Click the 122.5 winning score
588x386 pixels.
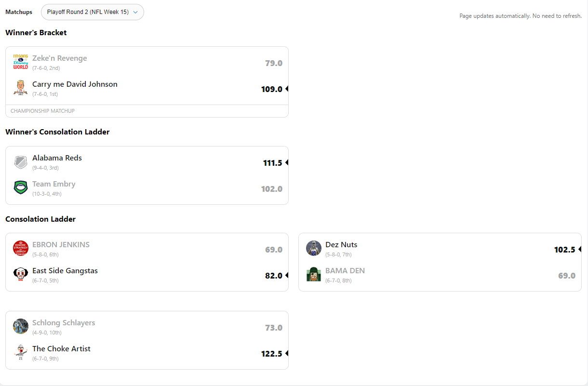click(x=271, y=354)
